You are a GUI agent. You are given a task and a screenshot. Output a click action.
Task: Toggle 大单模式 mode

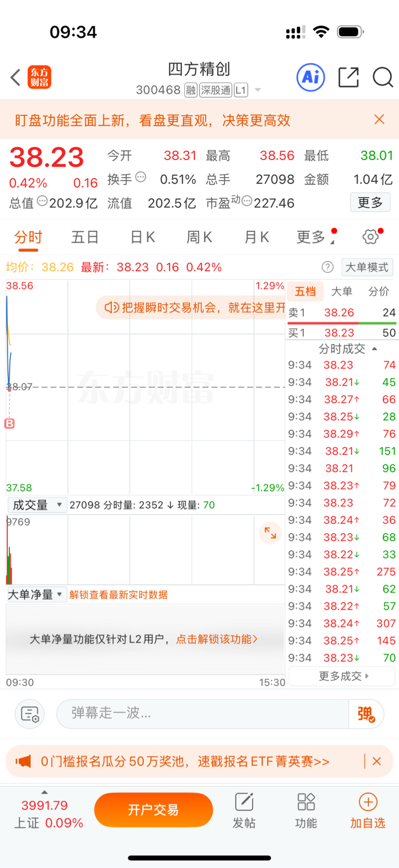367,267
